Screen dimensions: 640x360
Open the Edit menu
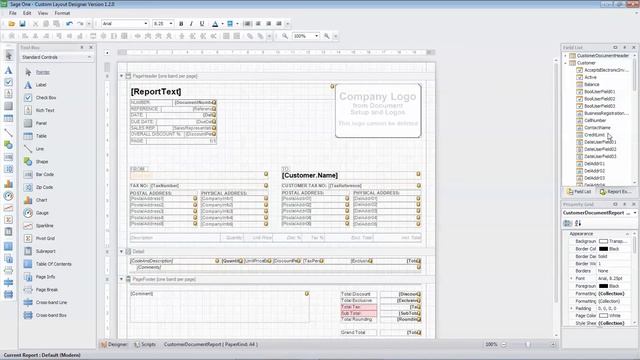[27, 13]
